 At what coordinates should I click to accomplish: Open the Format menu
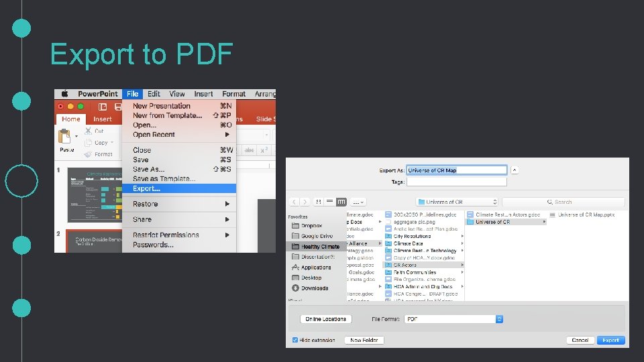233,94
